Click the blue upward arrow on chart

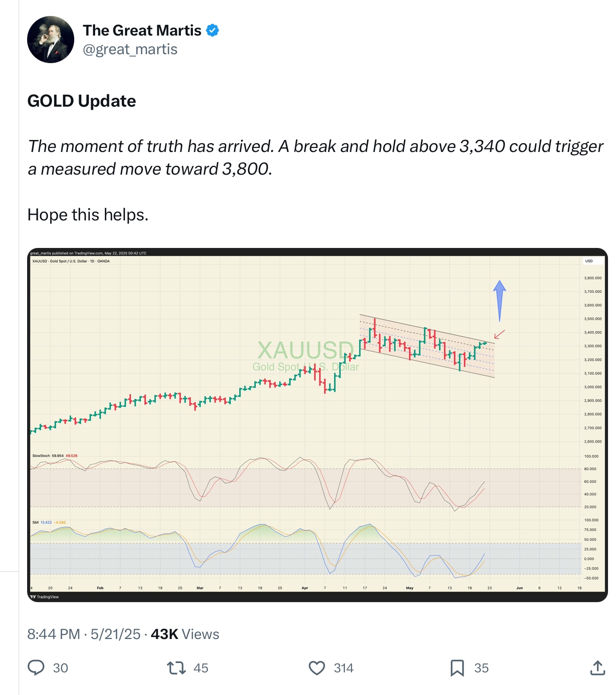[500, 301]
